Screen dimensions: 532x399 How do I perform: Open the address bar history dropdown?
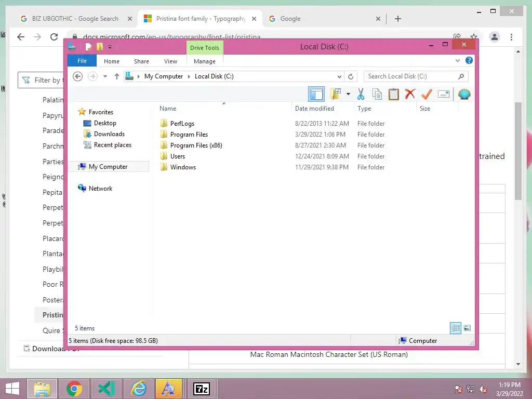(x=339, y=77)
